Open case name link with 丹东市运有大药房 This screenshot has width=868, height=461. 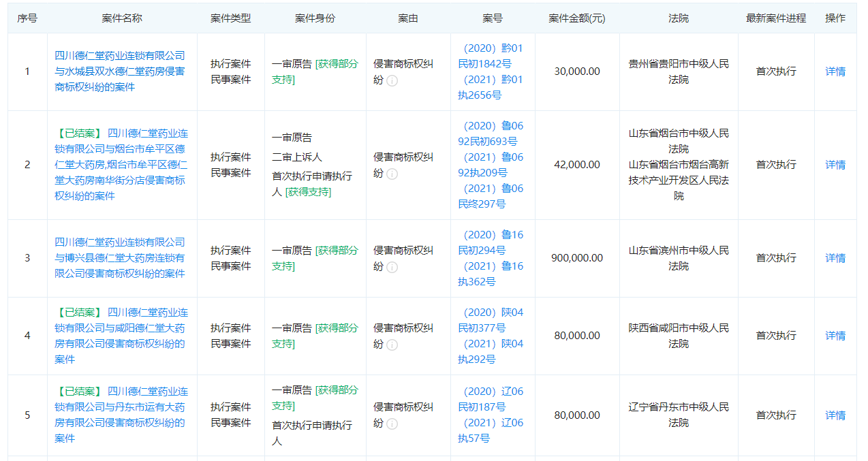coord(121,415)
